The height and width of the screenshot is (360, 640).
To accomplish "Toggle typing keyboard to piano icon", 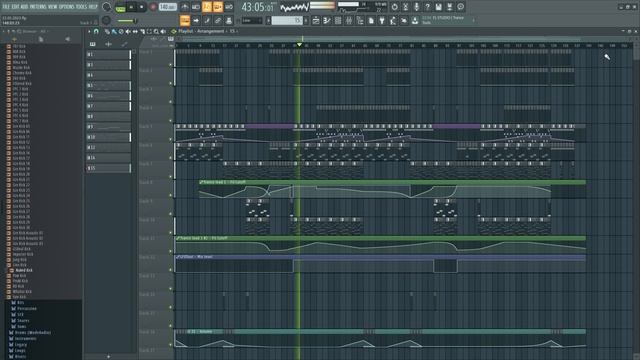I will pos(185,20).
